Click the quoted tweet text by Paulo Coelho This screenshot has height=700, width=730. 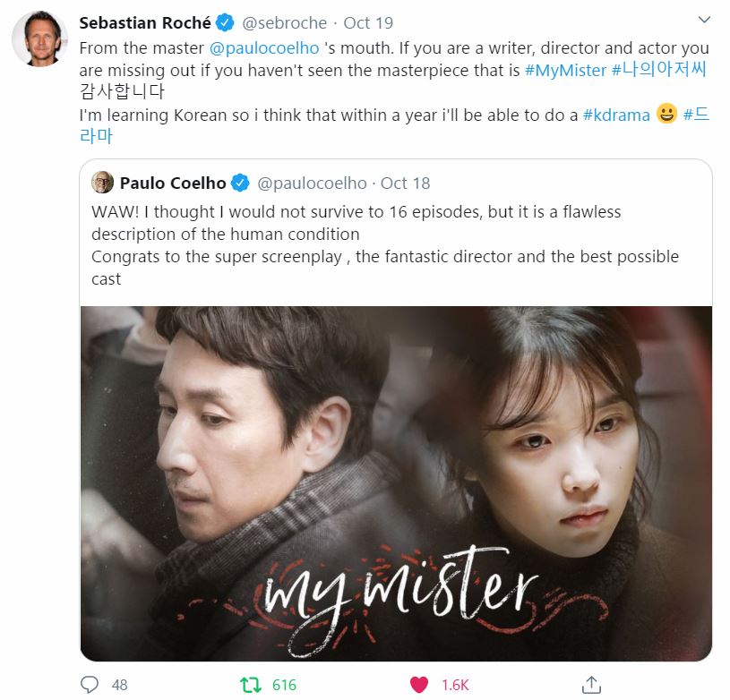coord(385,245)
